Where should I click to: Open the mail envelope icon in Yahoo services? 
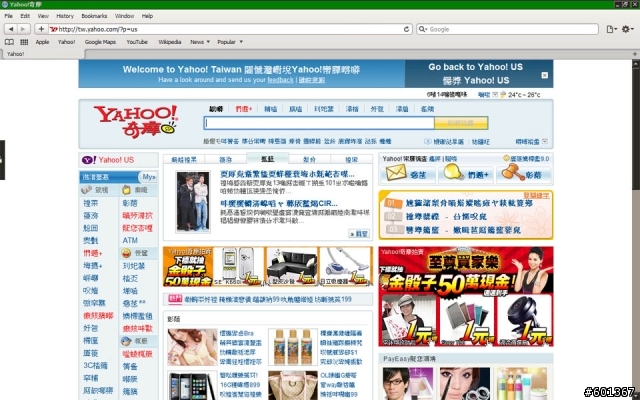pyautogui.click(x=396, y=173)
